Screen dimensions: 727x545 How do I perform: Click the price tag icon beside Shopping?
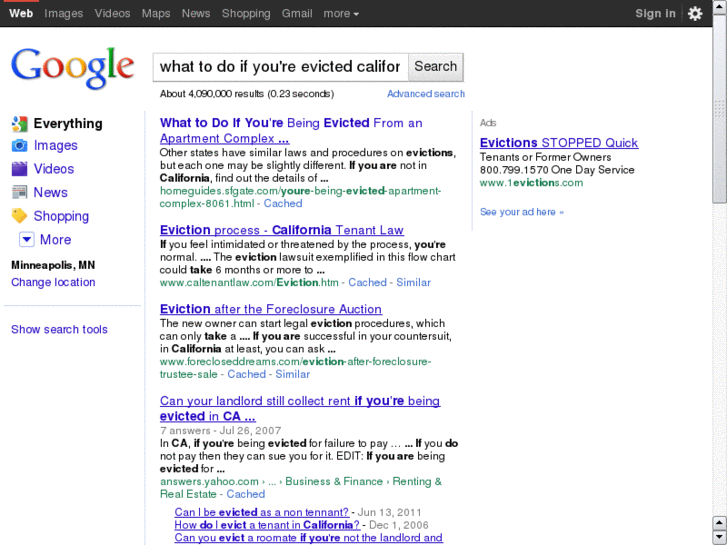(19, 216)
